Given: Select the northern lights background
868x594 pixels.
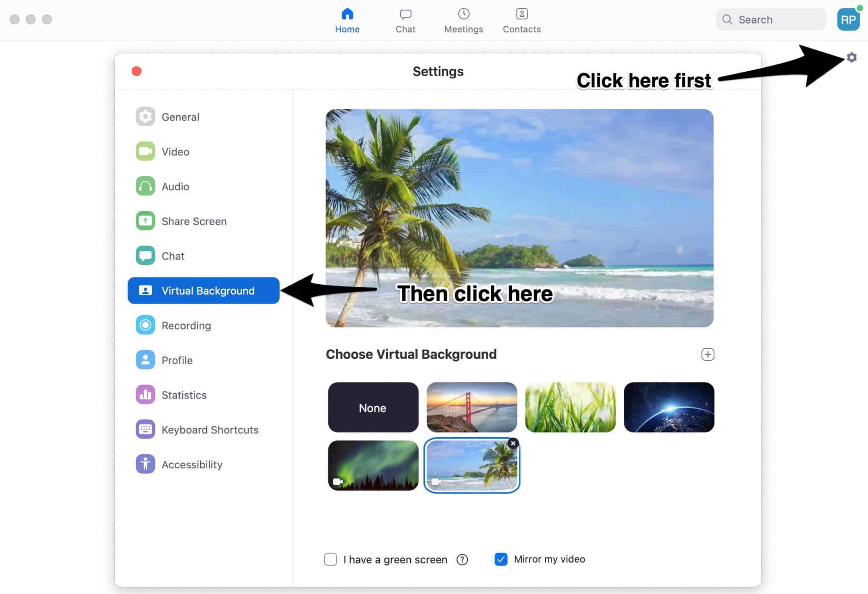Looking at the screenshot, I should pos(373,465).
